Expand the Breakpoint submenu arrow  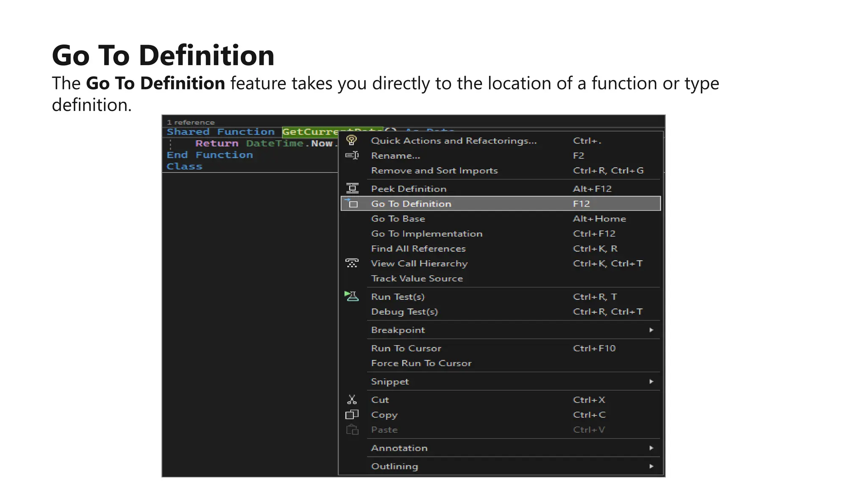click(x=651, y=330)
